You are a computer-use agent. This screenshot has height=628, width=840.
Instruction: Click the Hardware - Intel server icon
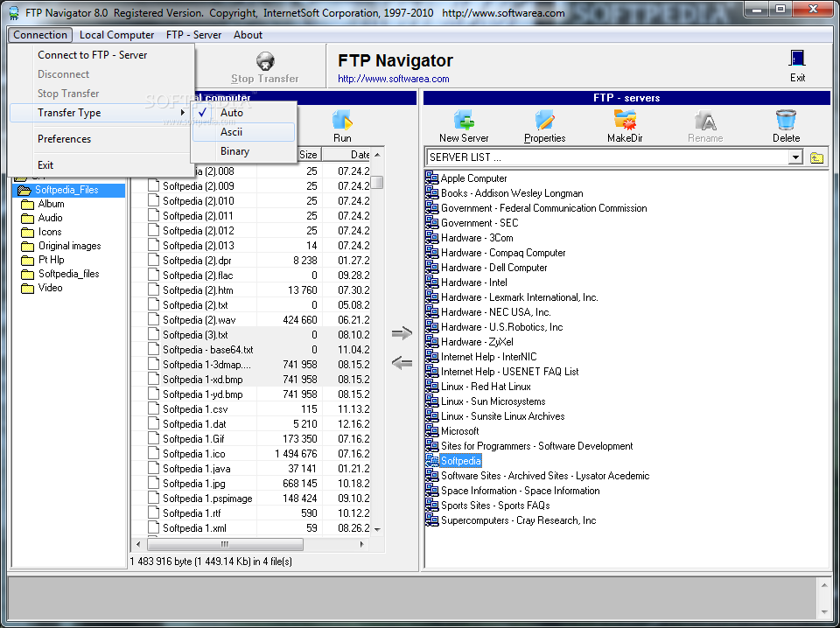pos(431,283)
